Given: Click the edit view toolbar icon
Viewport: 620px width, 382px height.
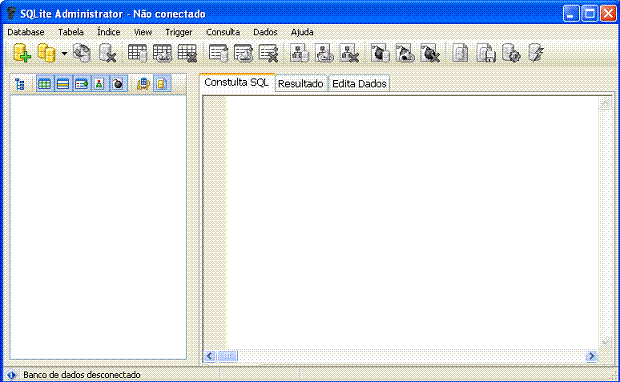Looking at the screenshot, I should click(x=324, y=53).
